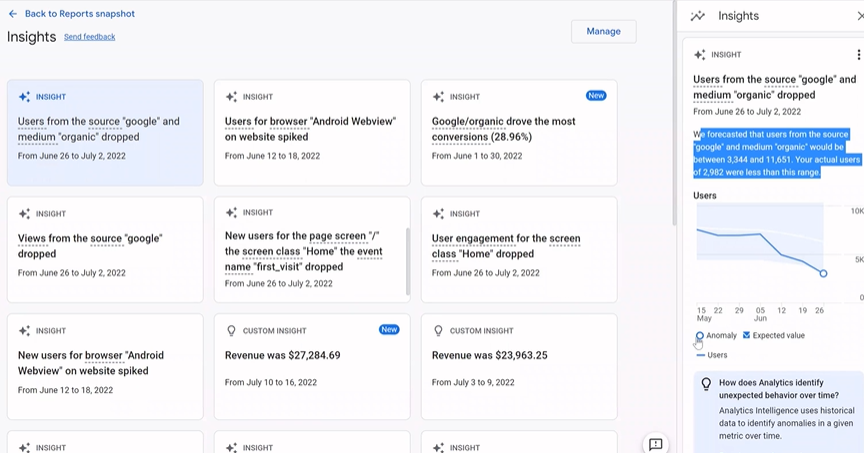Click the New badge on Revenue $27,284.69 card
This screenshot has width=864, height=453.
tap(389, 330)
